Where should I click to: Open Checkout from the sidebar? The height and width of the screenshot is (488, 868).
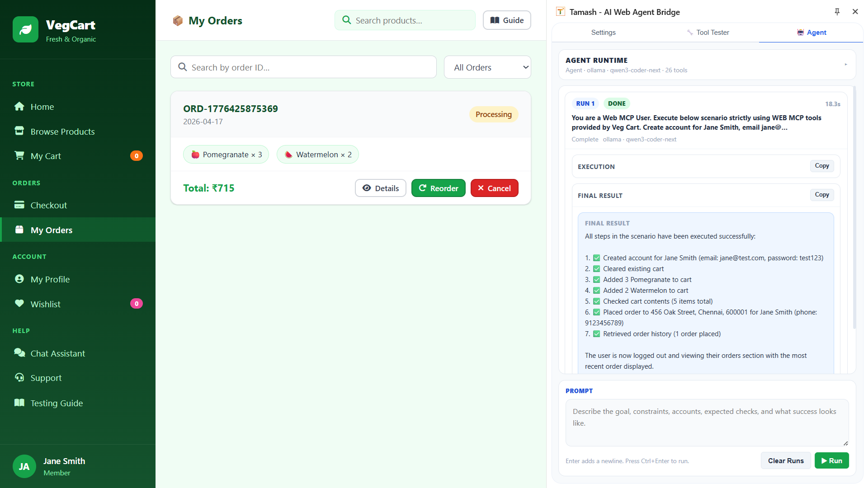click(x=48, y=205)
